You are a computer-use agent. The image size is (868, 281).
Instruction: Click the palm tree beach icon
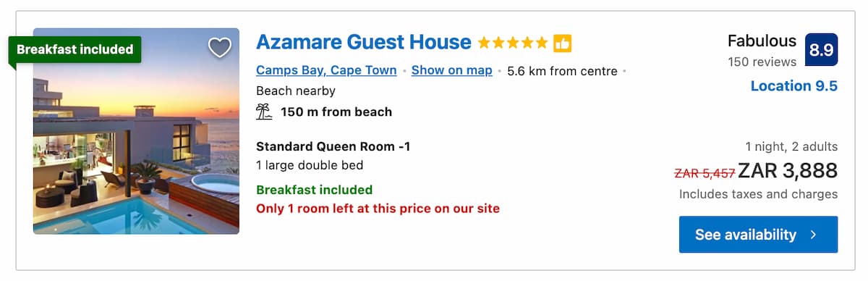pyautogui.click(x=264, y=112)
